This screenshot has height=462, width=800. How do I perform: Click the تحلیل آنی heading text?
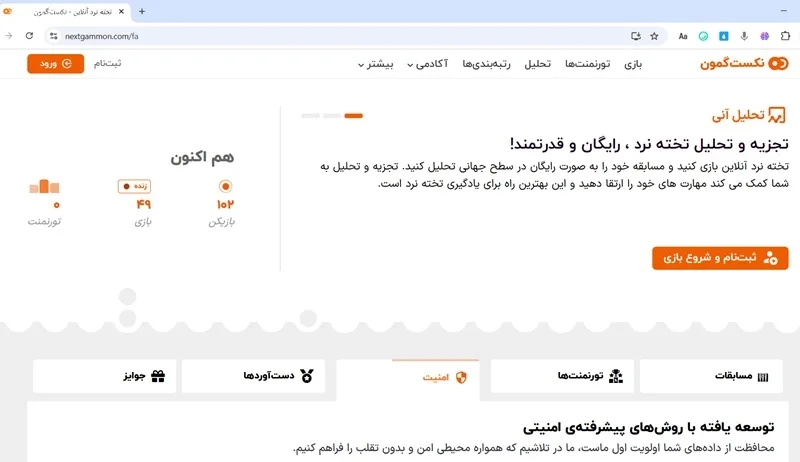coord(738,115)
